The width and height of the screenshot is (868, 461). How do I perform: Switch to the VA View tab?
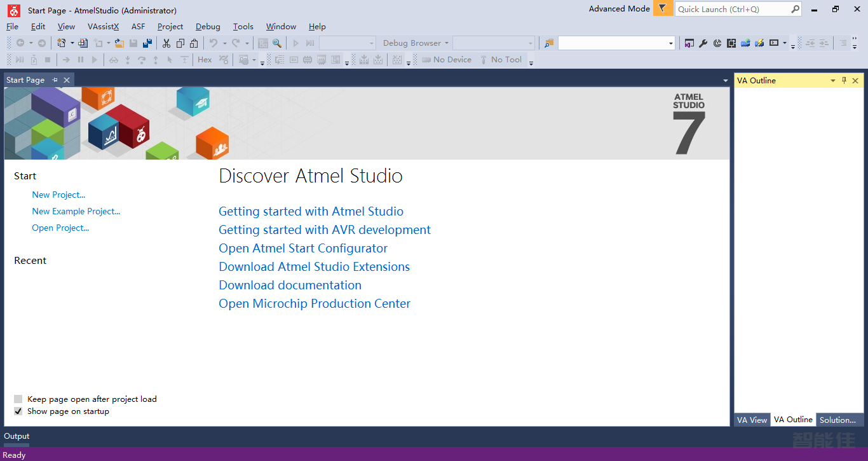pos(752,420)
